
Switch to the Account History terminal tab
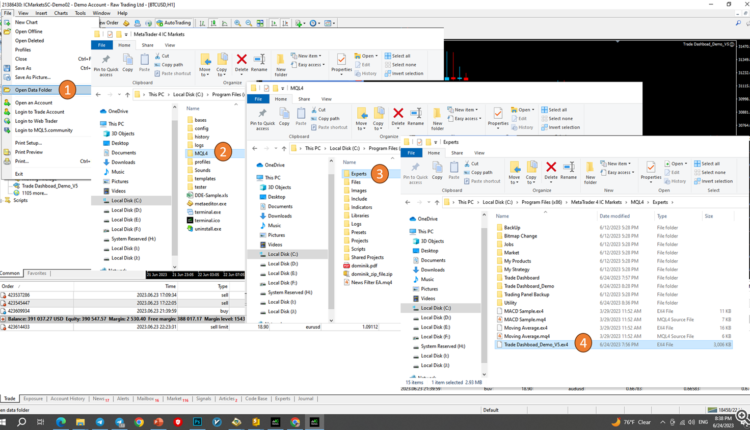coord(69,397)
